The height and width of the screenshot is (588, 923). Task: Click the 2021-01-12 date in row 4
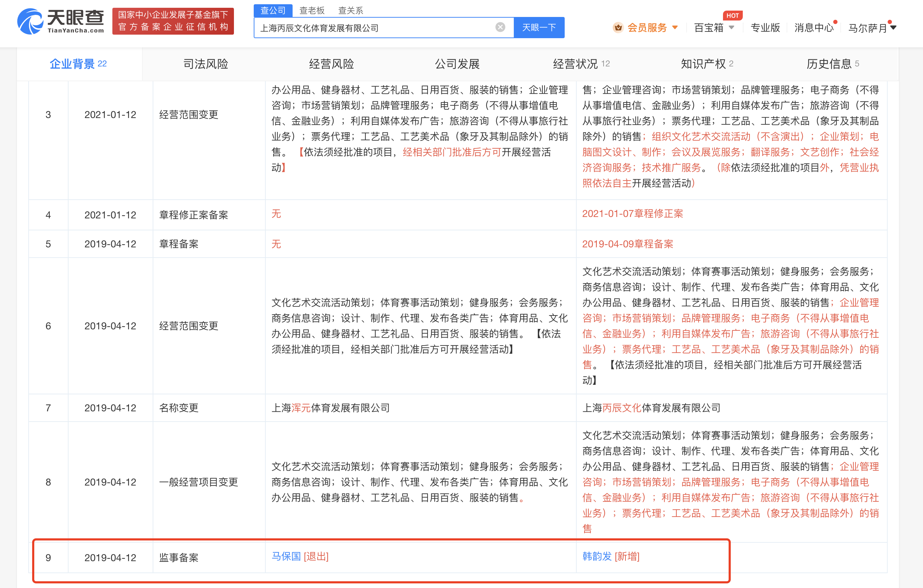point(110,215)
